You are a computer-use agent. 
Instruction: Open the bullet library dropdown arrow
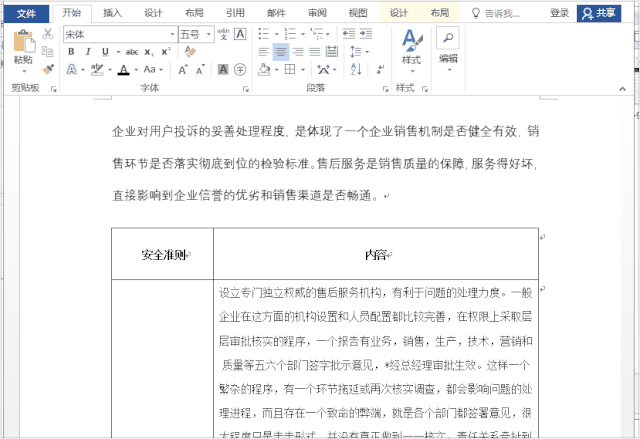[x=276, y=34]
